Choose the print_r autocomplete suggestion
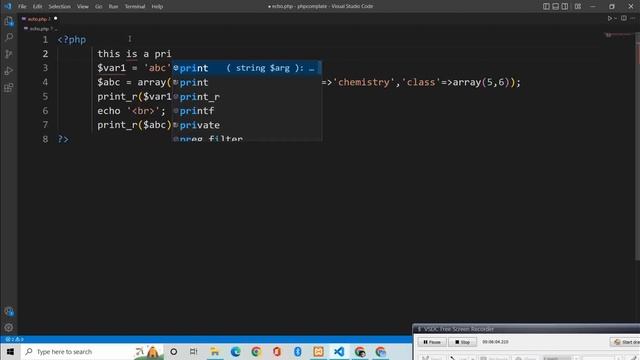The width and height of the screenshot is (640, 360). (x=247, y=97)
